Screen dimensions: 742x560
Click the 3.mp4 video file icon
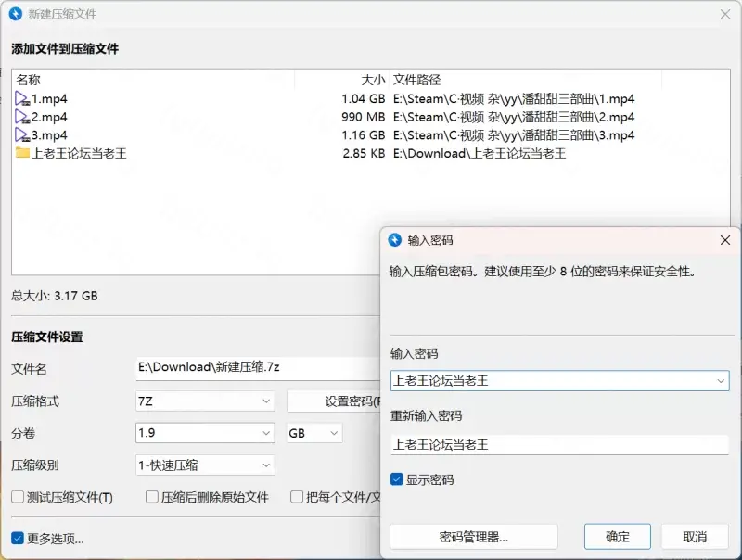click(x=22, y=135)
